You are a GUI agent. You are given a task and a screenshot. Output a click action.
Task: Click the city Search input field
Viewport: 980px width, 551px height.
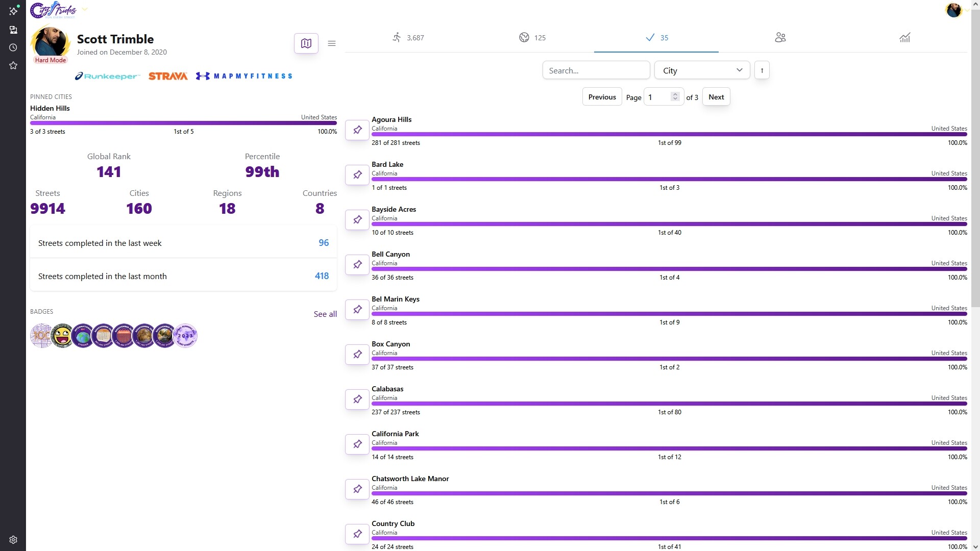(596, 70)
